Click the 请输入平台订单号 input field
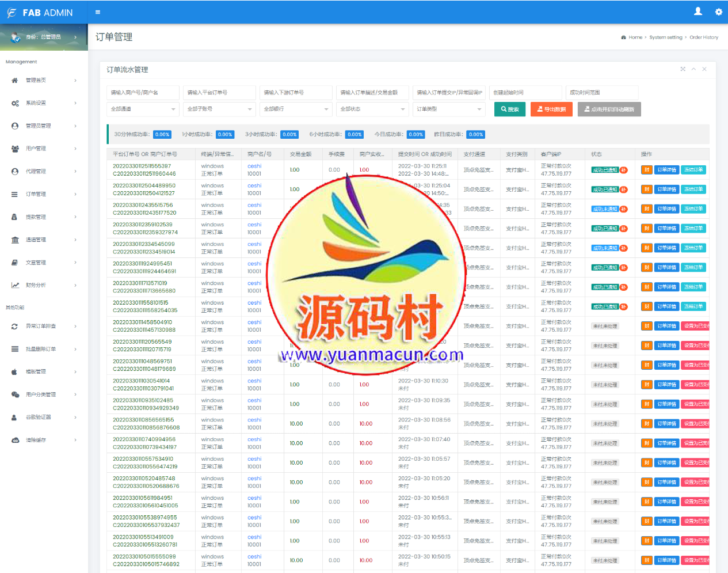 [x=219, y=93]
